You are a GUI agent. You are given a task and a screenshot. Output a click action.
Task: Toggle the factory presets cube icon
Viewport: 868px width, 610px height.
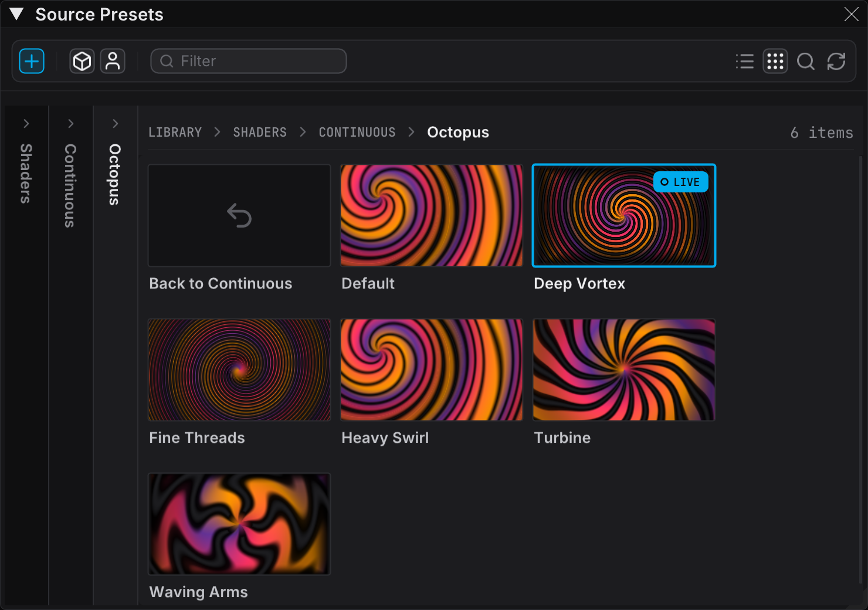82,61
